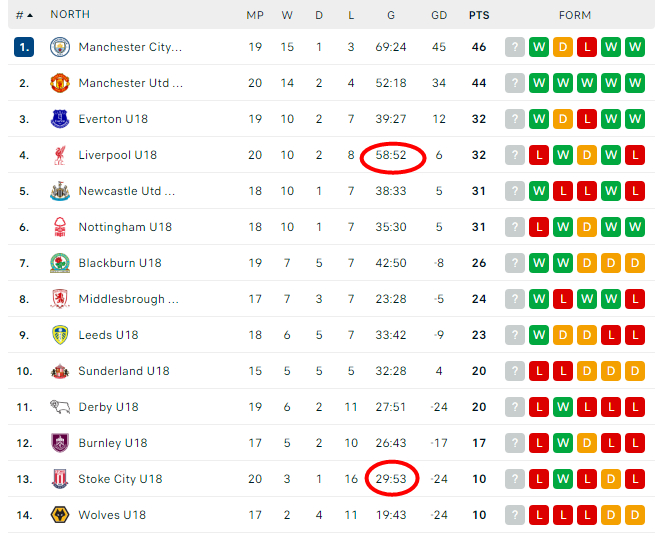Click the Manchester Utd club crest

tap(60, 83)
